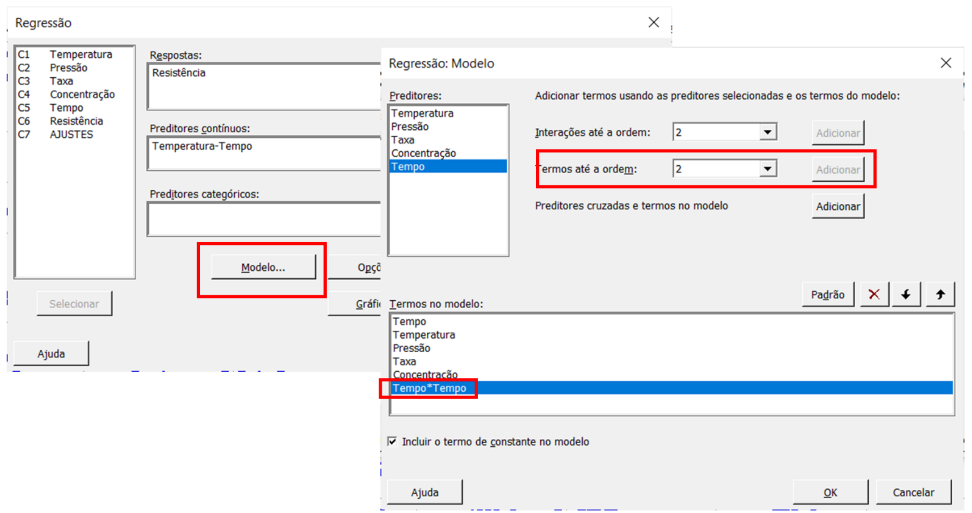Select C6 Resistência column in Regressão

(x=74, y=121)
